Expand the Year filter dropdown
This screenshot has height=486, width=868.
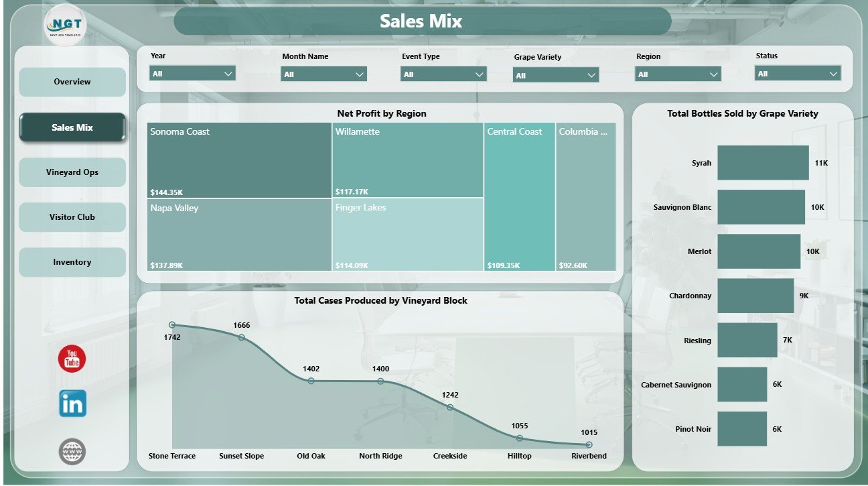coord(192,74)
